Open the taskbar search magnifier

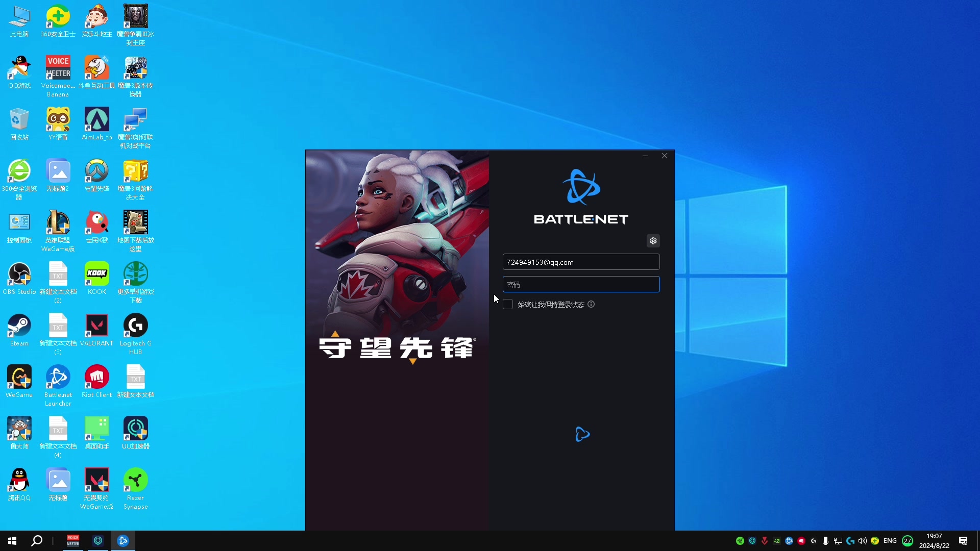click(37, 541)
